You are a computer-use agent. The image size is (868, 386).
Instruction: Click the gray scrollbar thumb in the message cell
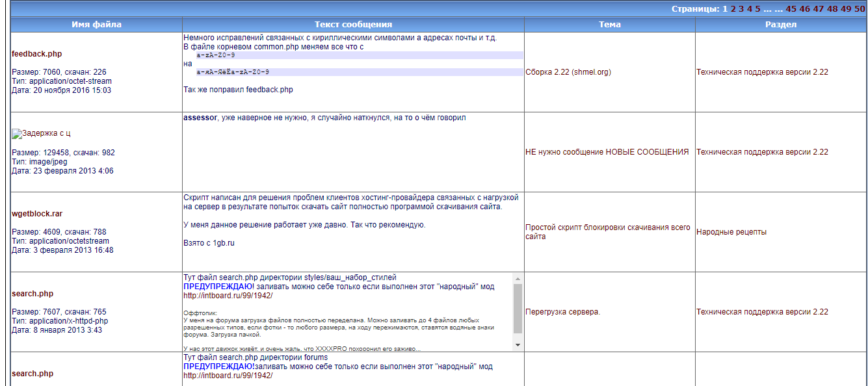point(518,308)
